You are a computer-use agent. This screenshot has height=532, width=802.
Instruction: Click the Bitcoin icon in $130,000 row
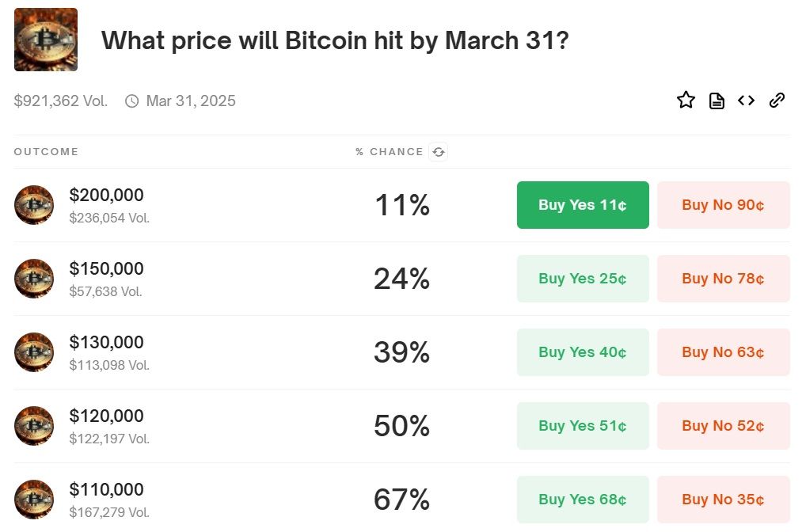pyautogui.click(x=34, y=352)
